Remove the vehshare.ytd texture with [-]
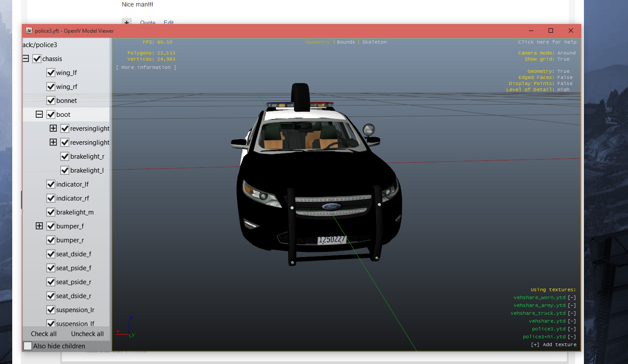628x364 pixels. (572, 321)
